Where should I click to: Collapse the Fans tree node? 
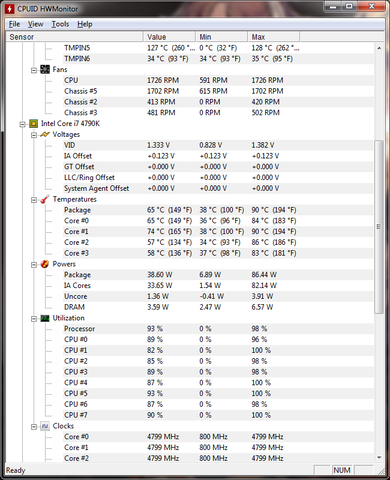[x=34, y=70]
